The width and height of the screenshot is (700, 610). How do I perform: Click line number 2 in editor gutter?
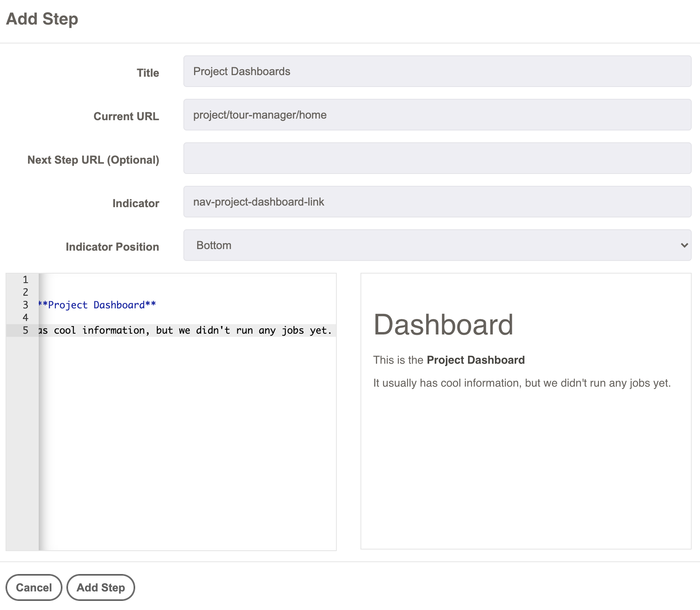coord(25,293)
